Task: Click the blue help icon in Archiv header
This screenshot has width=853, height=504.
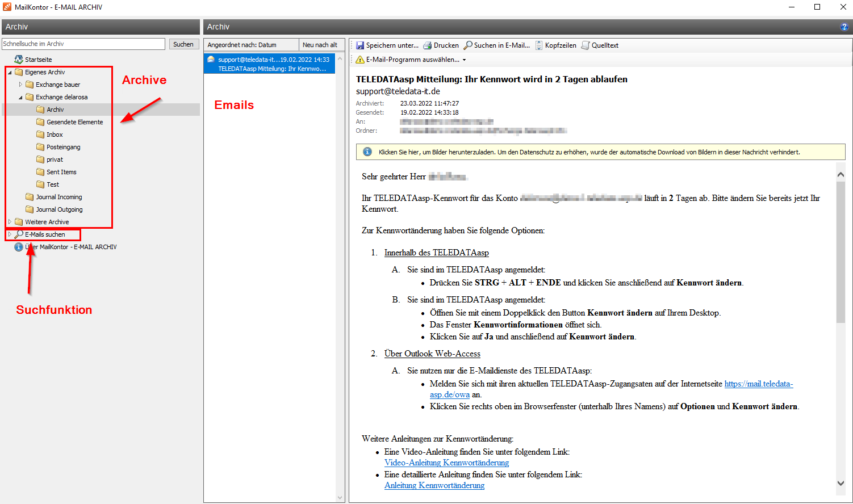Action: (844, 27)
